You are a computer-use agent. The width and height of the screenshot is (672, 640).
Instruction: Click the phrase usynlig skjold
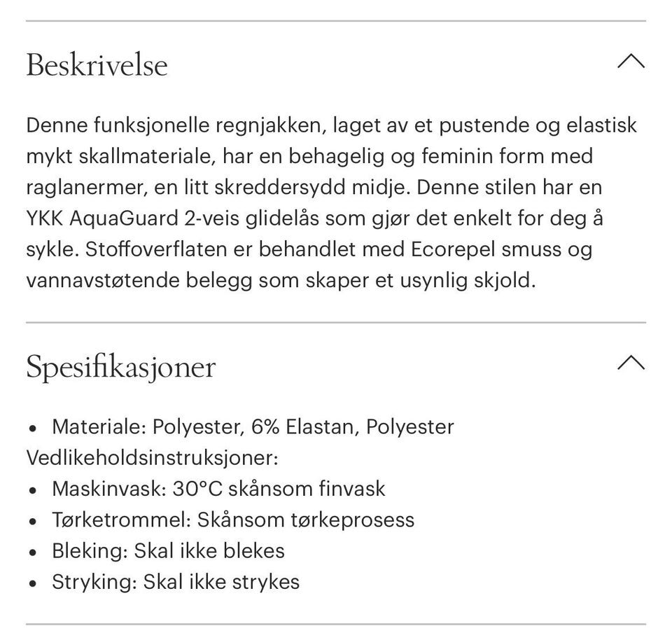click(468, 281)
